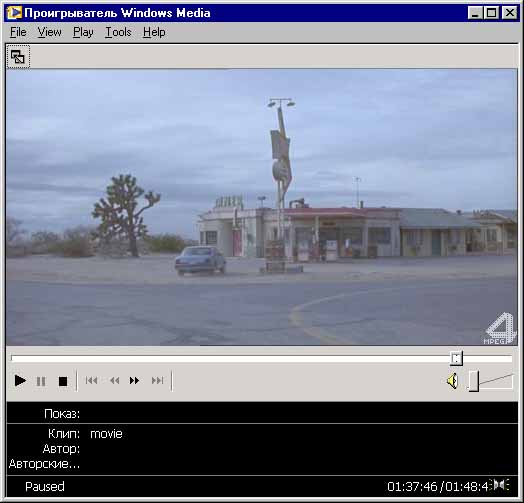Toggle compact mode from the toolbar icon

[x=18, y=56]
